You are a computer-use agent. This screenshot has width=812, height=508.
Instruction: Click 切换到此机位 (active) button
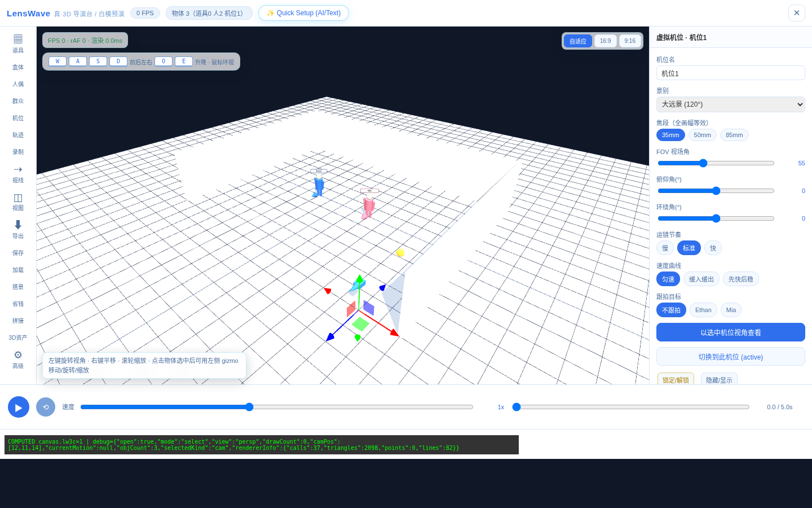(x=731, y=357)
